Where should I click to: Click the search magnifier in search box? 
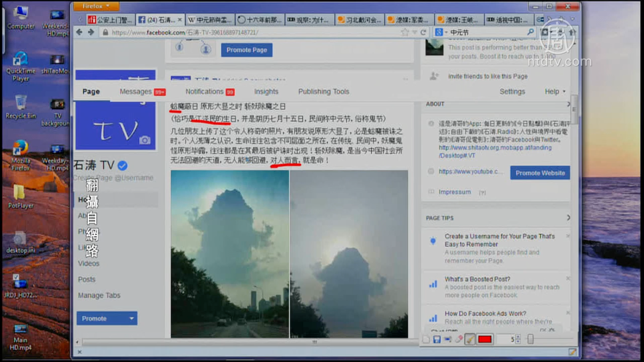click(530, 32)
